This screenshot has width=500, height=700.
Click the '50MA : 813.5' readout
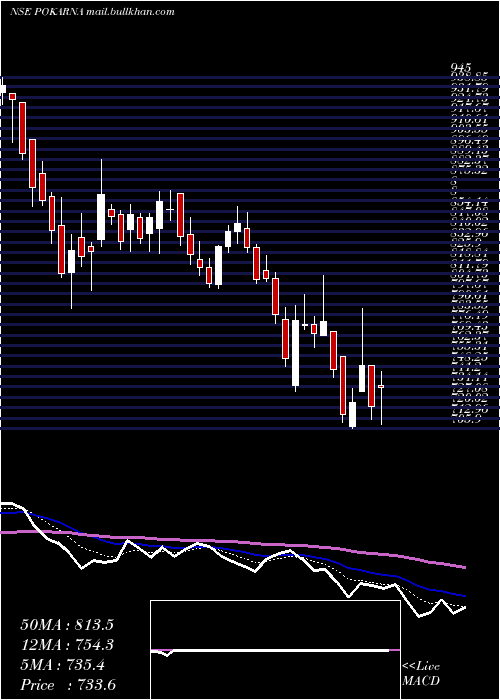(67, 625)
